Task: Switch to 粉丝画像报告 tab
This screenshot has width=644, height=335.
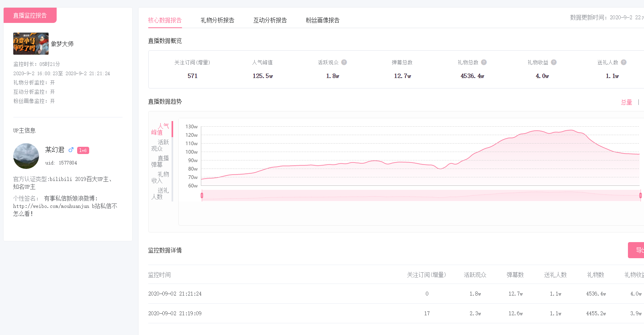Action: click(323, 20)
